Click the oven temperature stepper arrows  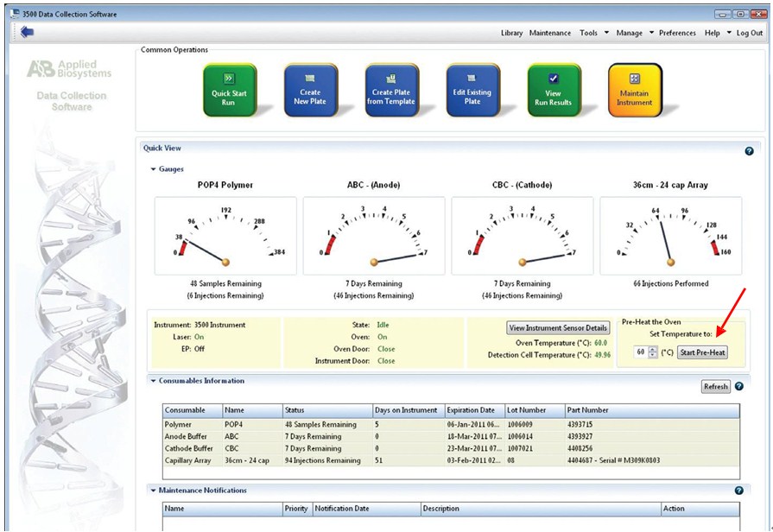point(653,352)
